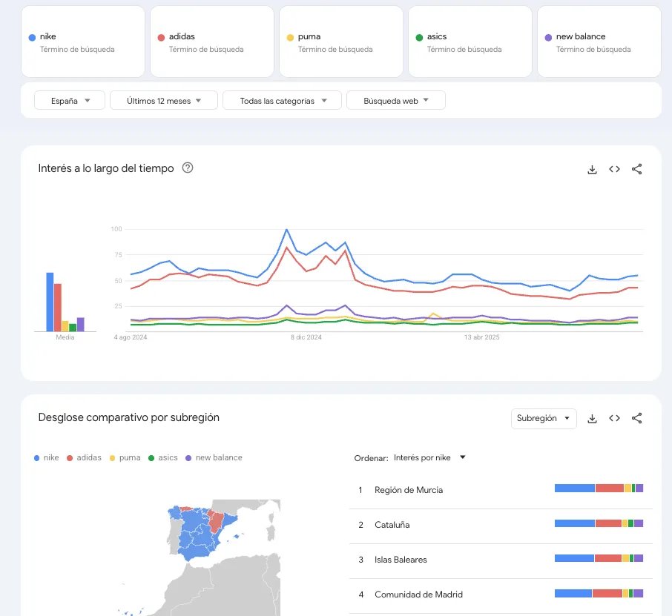Click the stacked bar for Cataluña

click(599, 523)
